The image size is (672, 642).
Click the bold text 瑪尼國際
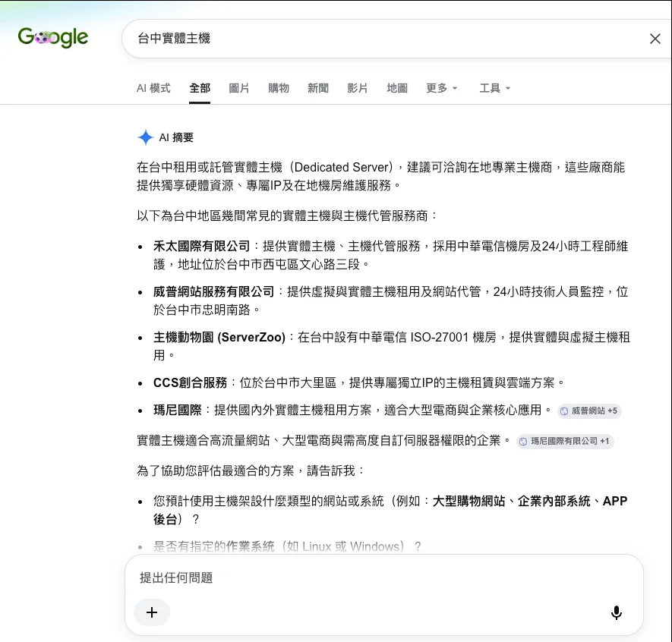coord(178,411)
